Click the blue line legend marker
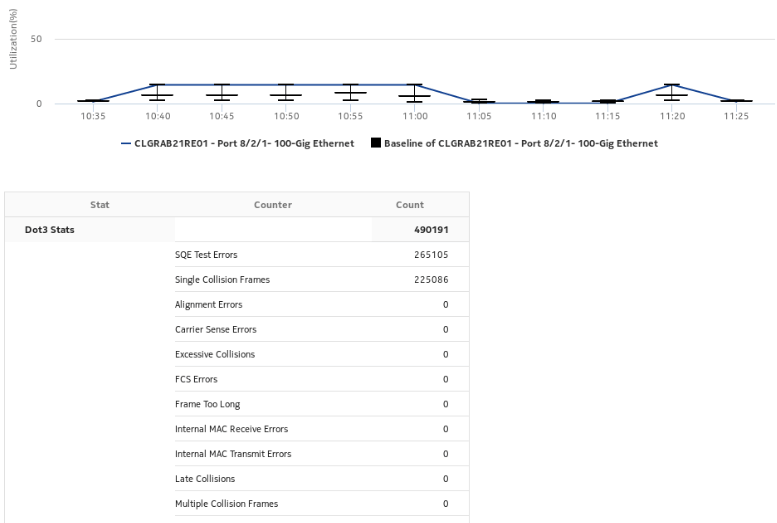This screenshot has width=777, height=523. coord(126,143)
